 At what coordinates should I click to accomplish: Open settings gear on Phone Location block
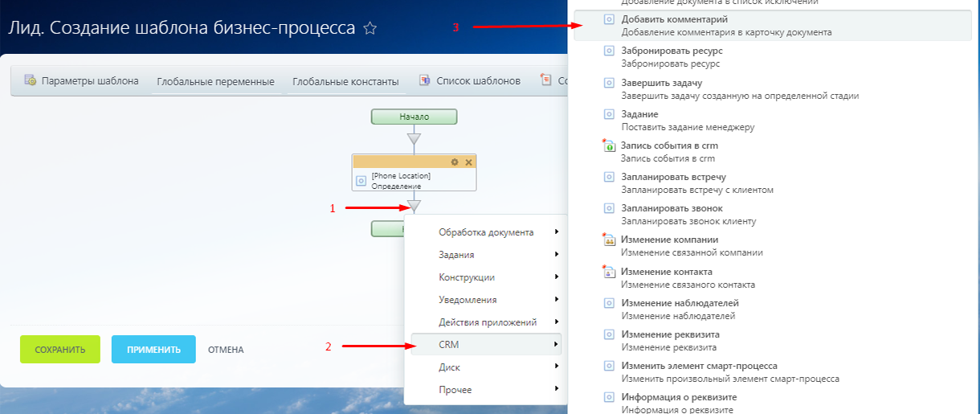(x=455, y=162)
